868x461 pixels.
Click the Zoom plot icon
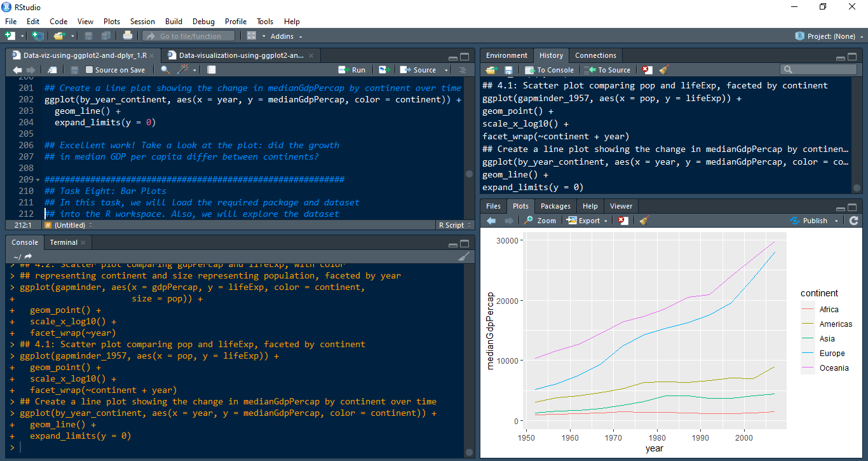pyautogui.click(x=540, y=221)
